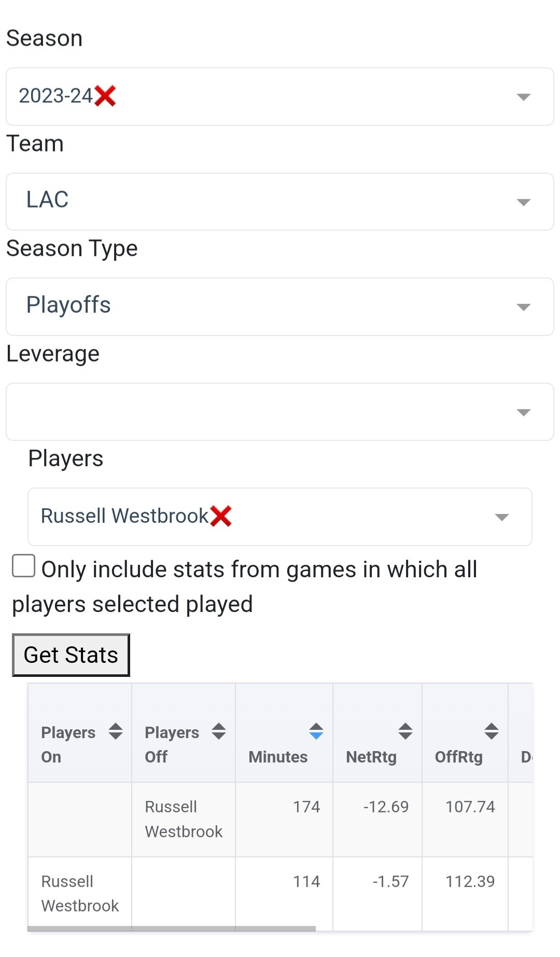Remove the 2023-24 season selection
This screenshot has height=957, width=560.
point(105,96)
